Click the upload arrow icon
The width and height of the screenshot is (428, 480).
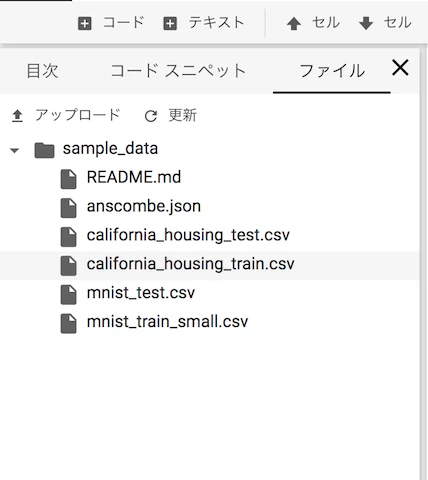(x=17, y=116)
